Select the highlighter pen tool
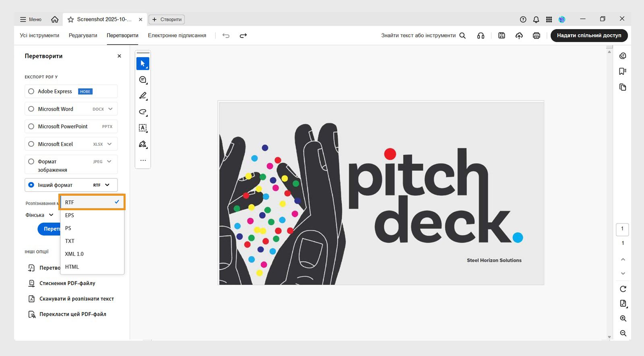 143,96
